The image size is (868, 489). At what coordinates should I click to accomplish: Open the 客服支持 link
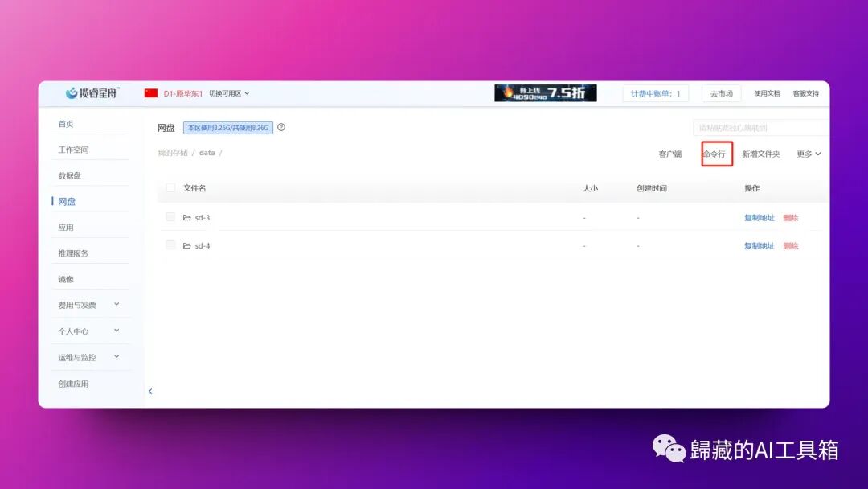(806, 93)
